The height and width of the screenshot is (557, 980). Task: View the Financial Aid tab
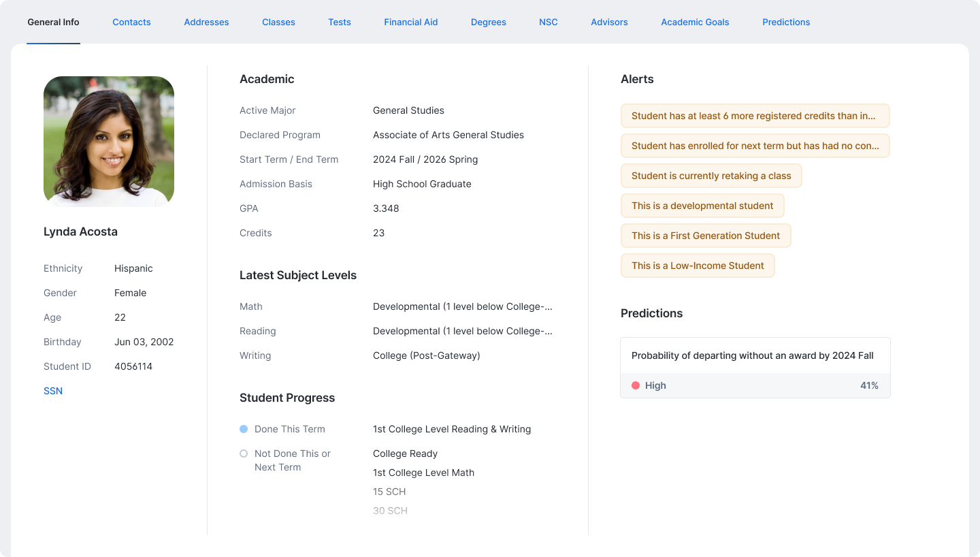point(410,22)
